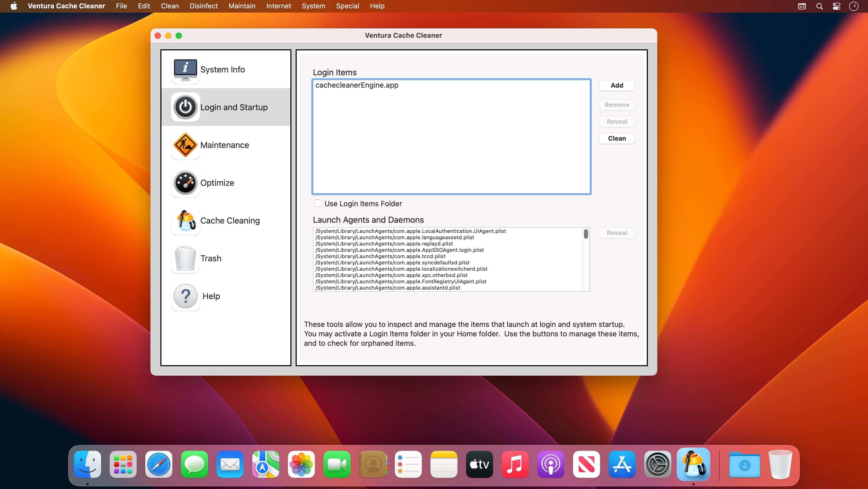Click the Reveal button for Launch Agents
Image resolution: width=868 pixels, height=489 pixels.
(617, 232)
